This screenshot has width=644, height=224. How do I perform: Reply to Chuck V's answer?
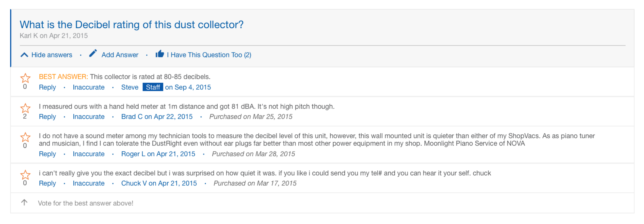(47, 183)
